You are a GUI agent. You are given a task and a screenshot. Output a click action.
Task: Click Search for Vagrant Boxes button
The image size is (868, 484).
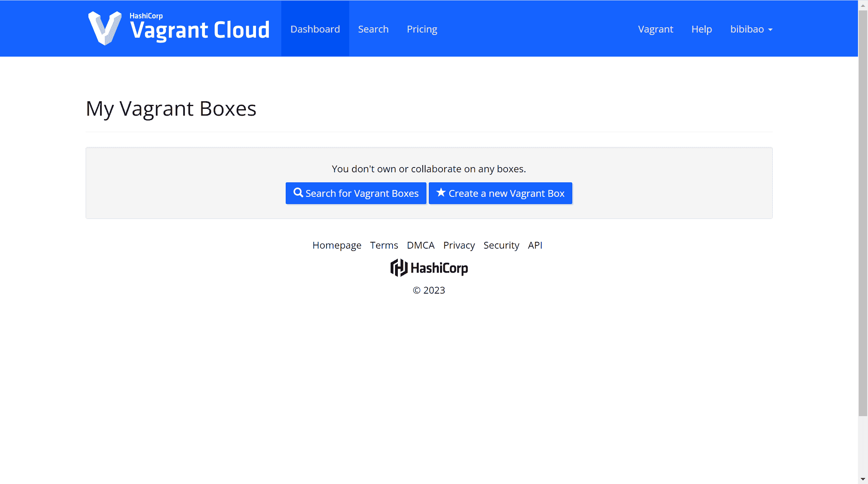pyautogui.click(x=356, y=193)
